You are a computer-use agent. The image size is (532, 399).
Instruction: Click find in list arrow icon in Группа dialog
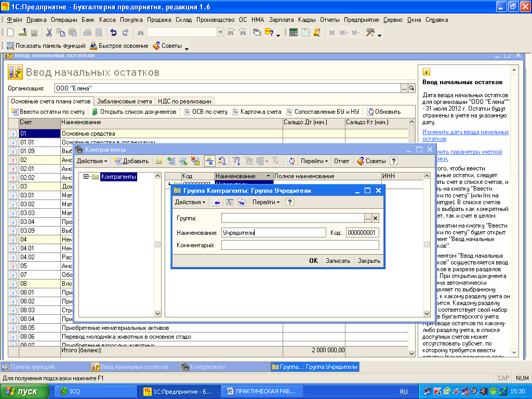(216, 202)
